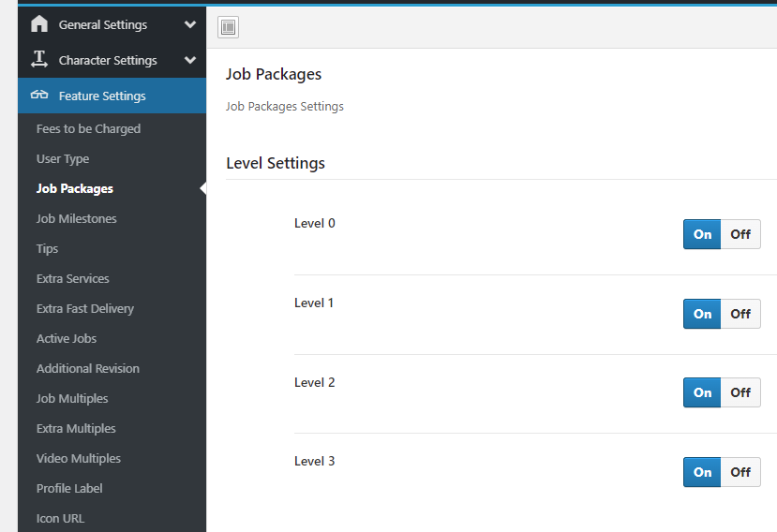Click the Level 0 label
The height and width of the screenshot is (532, 777).
[315, 224]
